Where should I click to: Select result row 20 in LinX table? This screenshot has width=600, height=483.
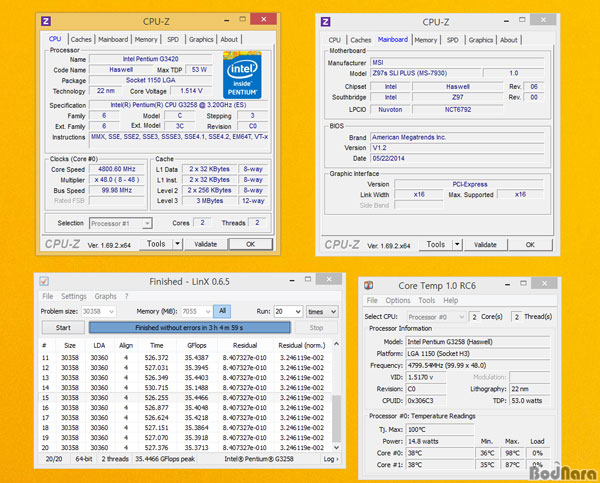pyautogui.click(x=185, y=447)
